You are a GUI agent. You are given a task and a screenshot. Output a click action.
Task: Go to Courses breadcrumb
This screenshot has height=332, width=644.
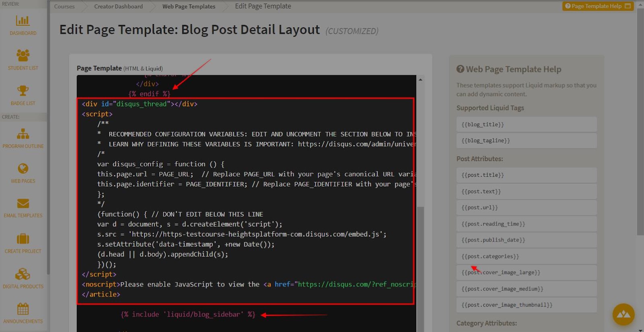(x=64, y=6)
